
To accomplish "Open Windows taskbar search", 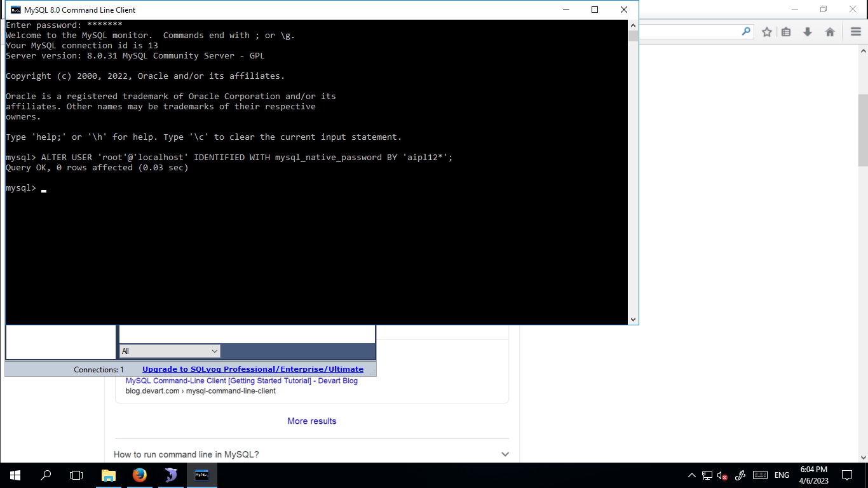I will 46,475.
